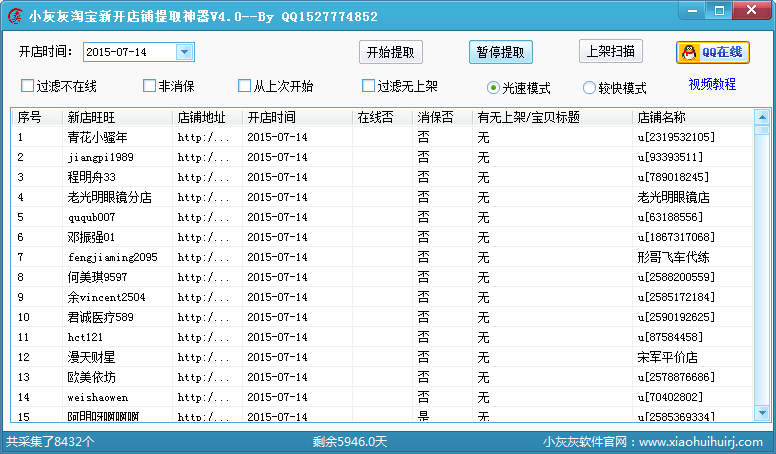Open the 视频教程 link

[x=712, y=84]
